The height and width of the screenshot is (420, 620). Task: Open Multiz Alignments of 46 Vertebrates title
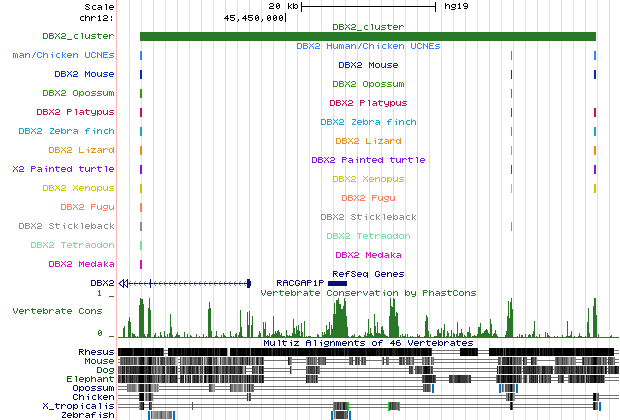point(368,343)
